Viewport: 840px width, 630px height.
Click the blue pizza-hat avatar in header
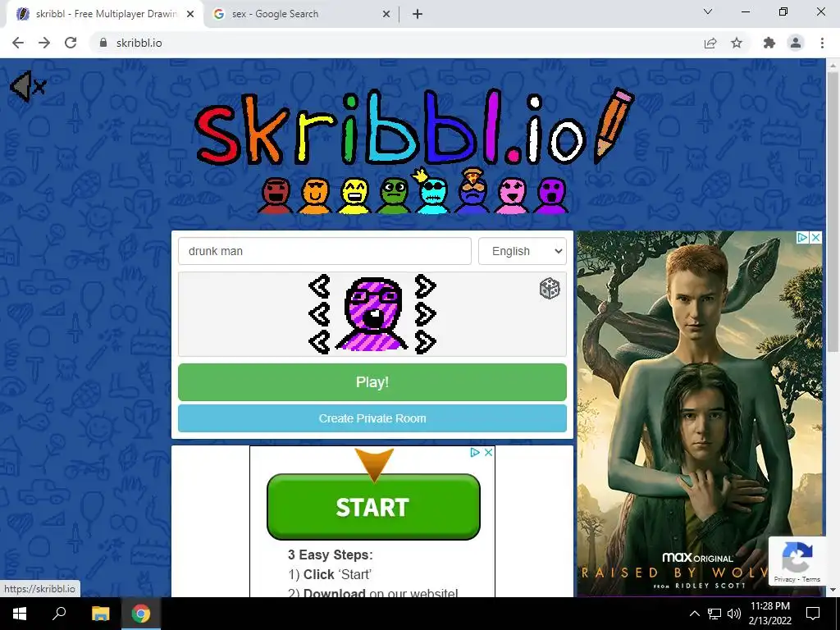pos(472,192)
